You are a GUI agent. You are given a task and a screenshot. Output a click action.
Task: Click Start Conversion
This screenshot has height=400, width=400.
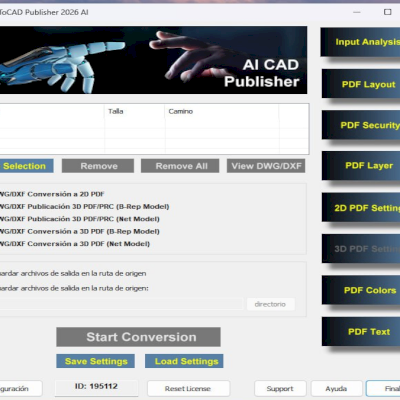138,337
